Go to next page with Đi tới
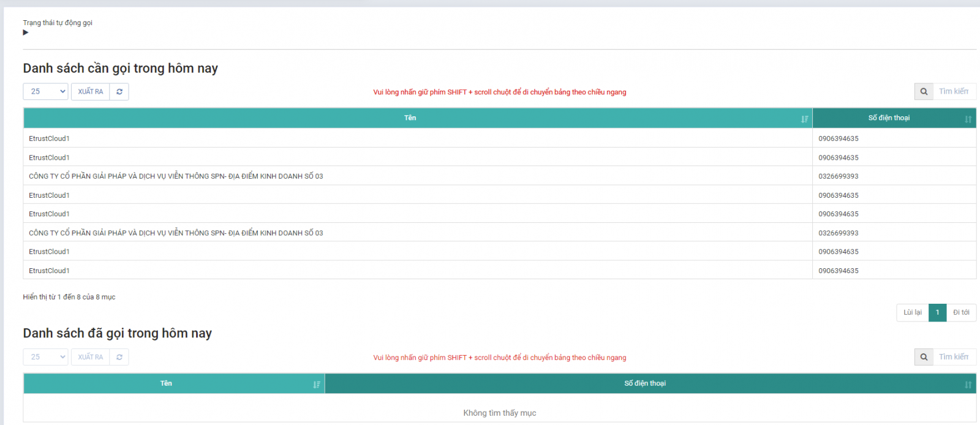The width and height of the screenshot is (980, 425). (x=961, y=312)
